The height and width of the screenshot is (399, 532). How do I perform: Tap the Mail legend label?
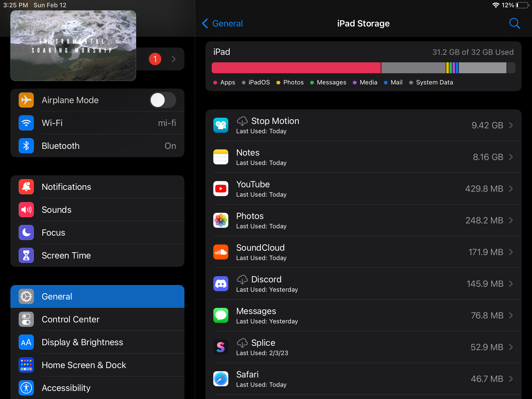point(396,82)
